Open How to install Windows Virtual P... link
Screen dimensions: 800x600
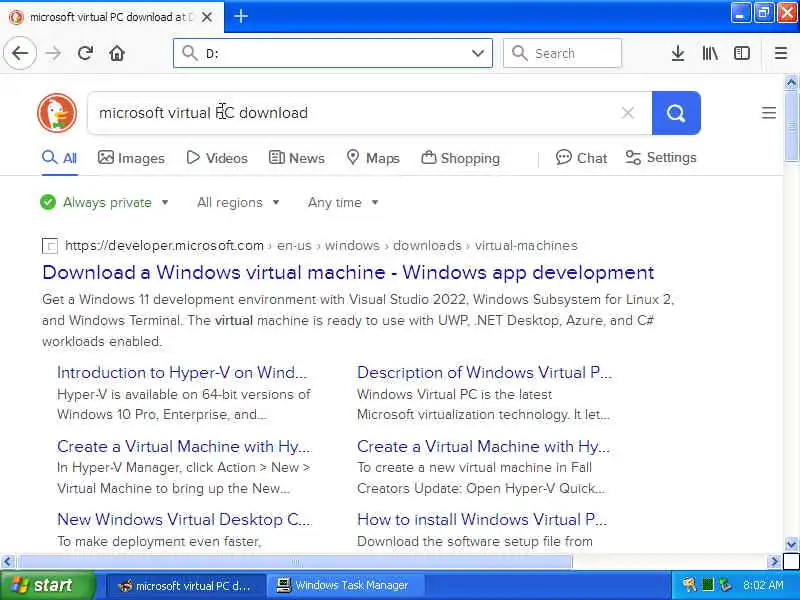[482, 519]
